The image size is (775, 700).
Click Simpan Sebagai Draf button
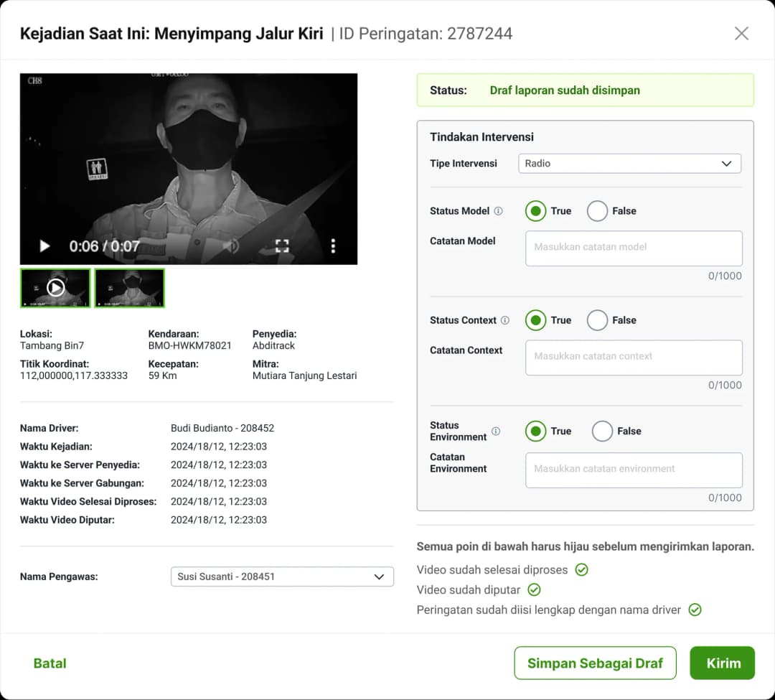click(595, 663)
